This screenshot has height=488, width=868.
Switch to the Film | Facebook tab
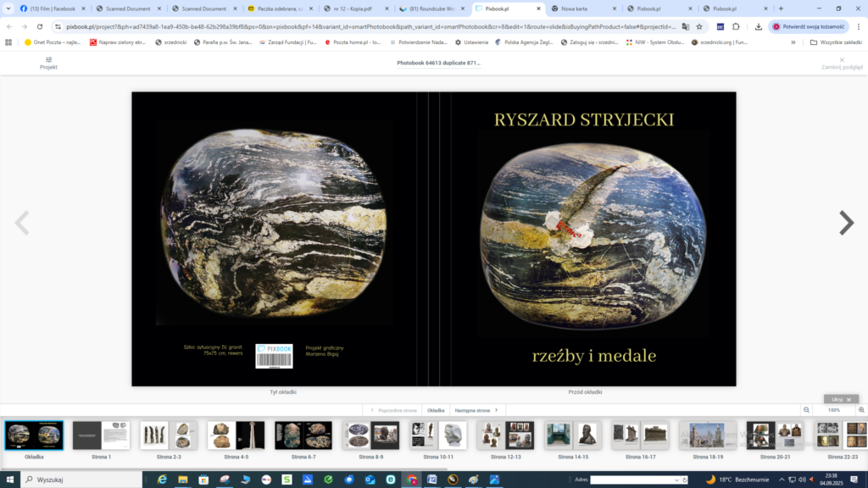click(51, 8)
